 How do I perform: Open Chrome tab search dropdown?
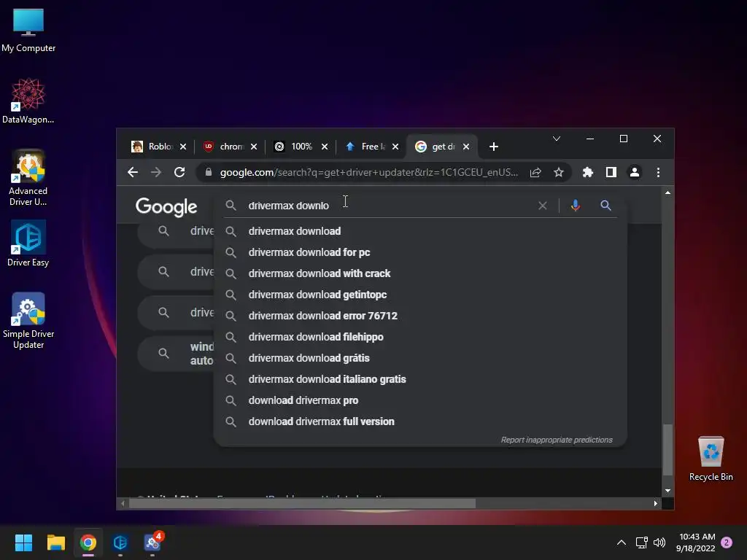(556, 139)
